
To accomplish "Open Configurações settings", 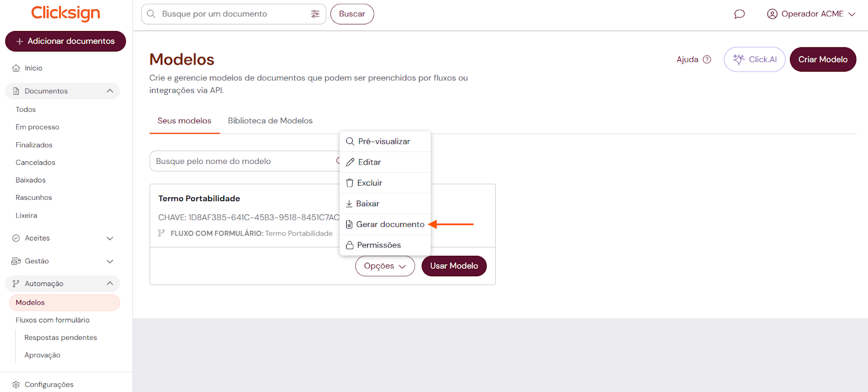I will pos(48,384).
